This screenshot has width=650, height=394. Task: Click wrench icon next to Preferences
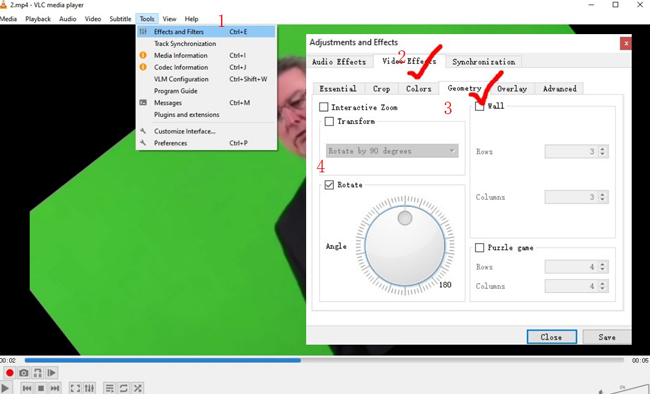143,143
